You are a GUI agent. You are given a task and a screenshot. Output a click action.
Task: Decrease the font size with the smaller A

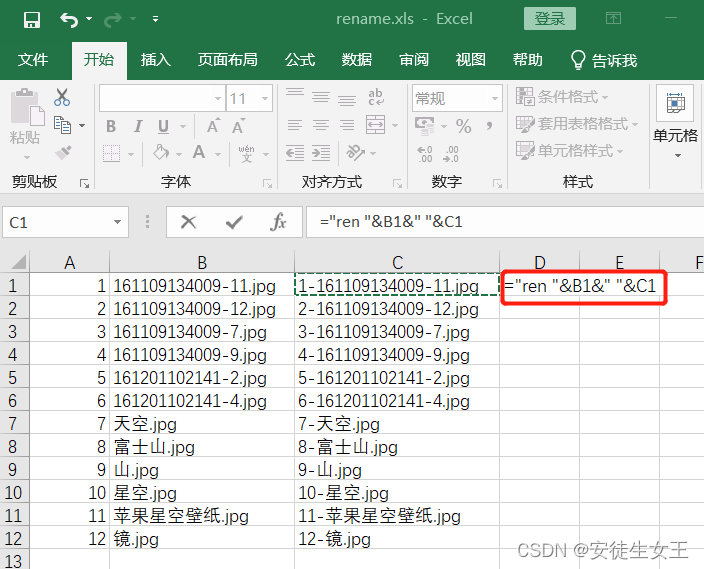(x=239, y=126)
